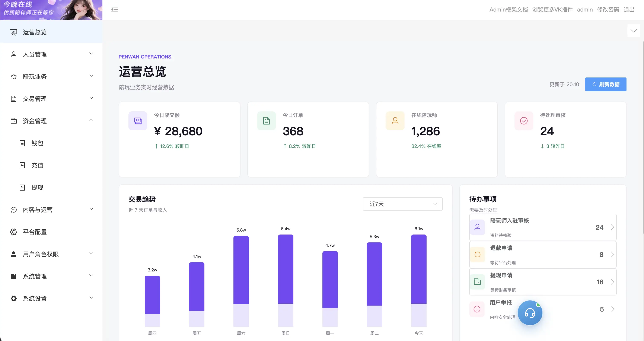Viewport: 644px width, 341px height.
Task: Click the 在线陪玩师 user icon
Action: point(395,121)
